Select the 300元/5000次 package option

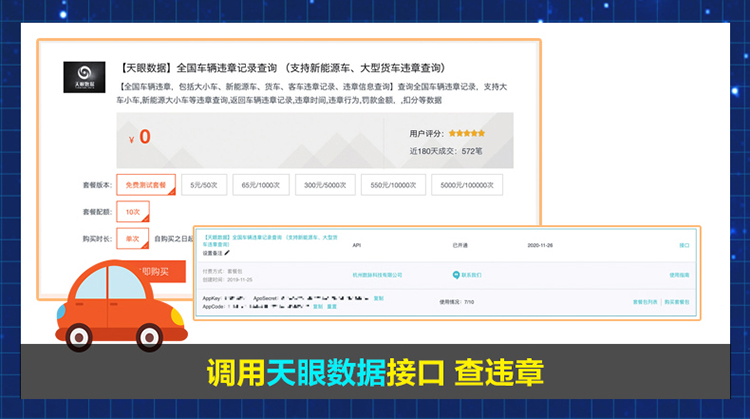(x=325, y=185)
